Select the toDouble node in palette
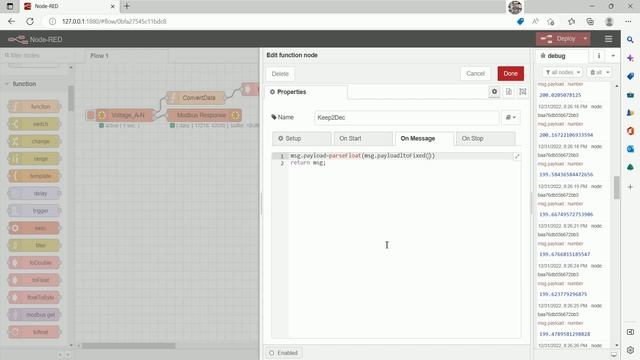640x360 pixels. [34, 263]
